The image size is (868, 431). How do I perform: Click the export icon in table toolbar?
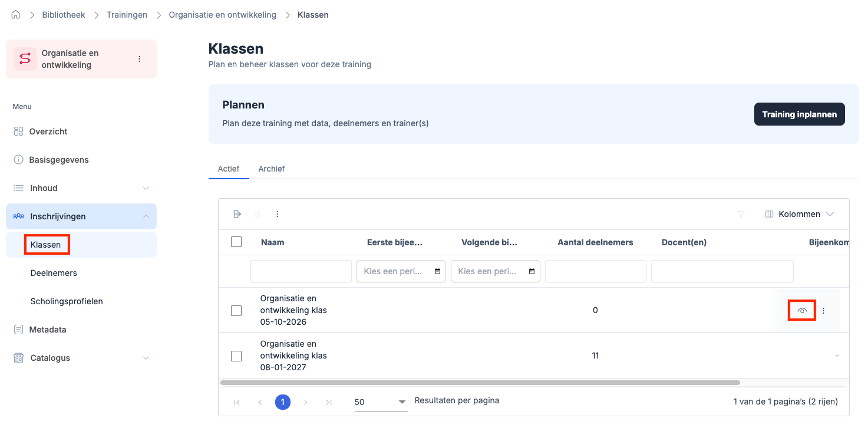click(237, 214)
